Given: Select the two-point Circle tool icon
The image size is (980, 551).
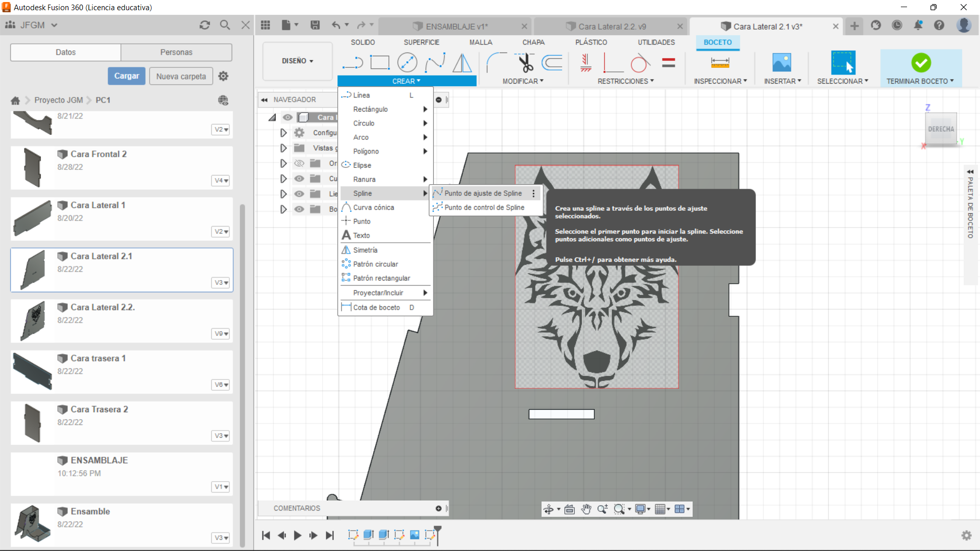Looking at the screenshot, I should click(407, 63).
